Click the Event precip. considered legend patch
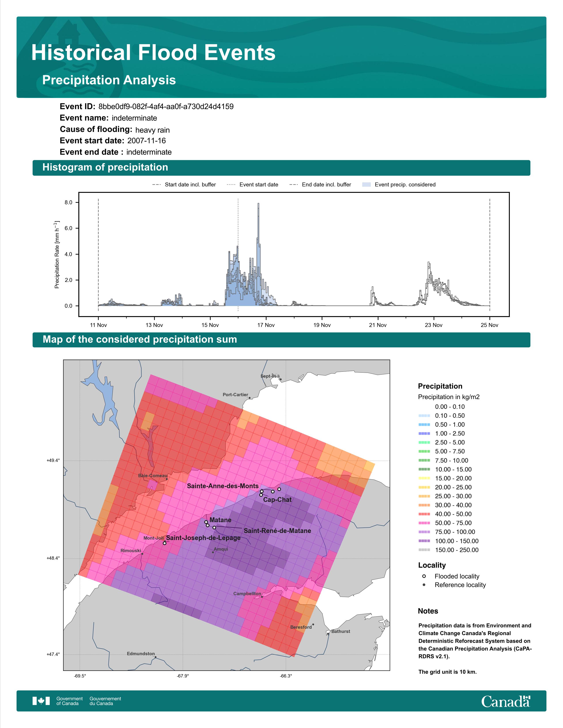Screen dimensions: 563x728 coord(366,184)
